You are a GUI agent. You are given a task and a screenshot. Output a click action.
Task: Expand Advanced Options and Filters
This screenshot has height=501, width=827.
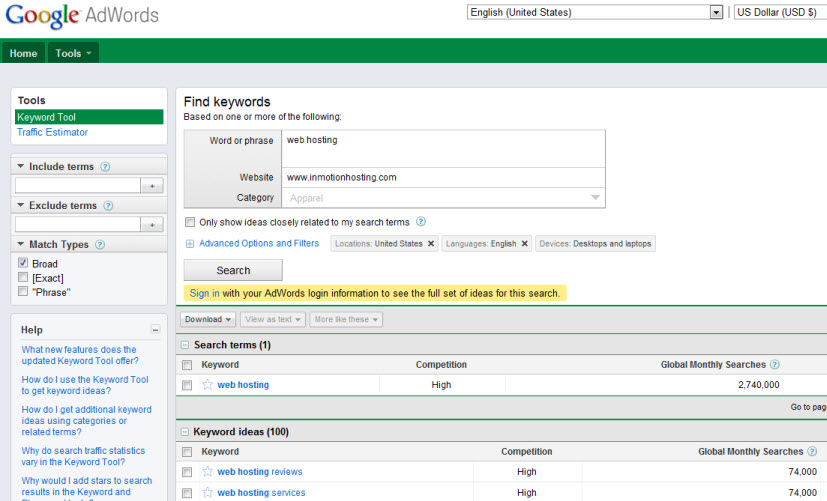[x=258, y=243]
